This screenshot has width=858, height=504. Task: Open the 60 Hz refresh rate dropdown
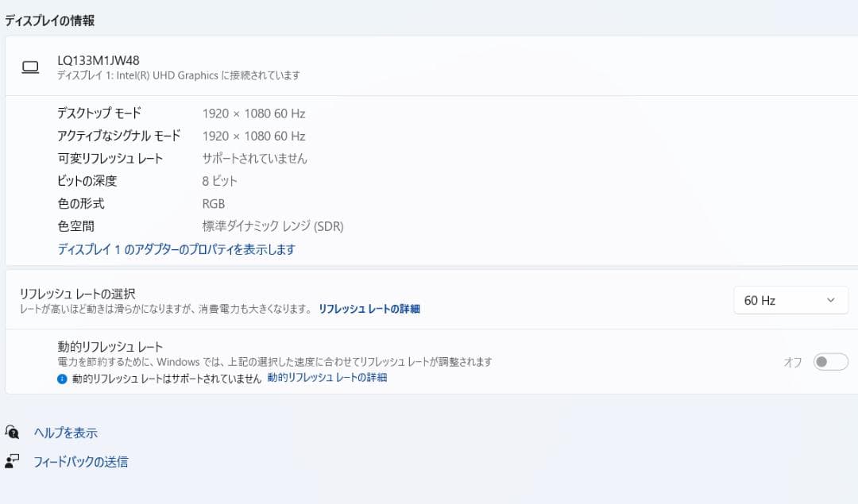790,300
